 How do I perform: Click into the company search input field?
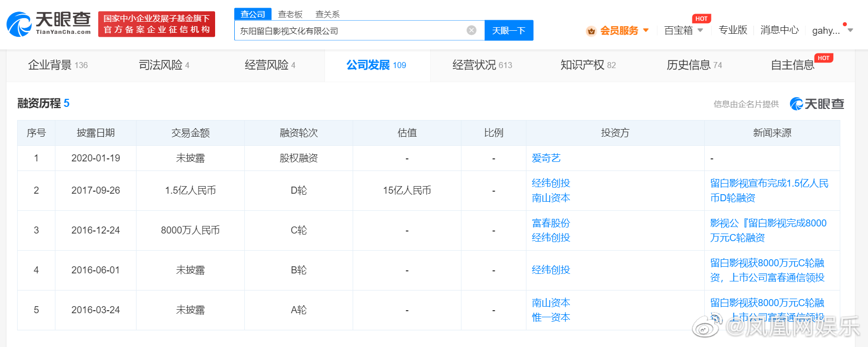[350, 31]
